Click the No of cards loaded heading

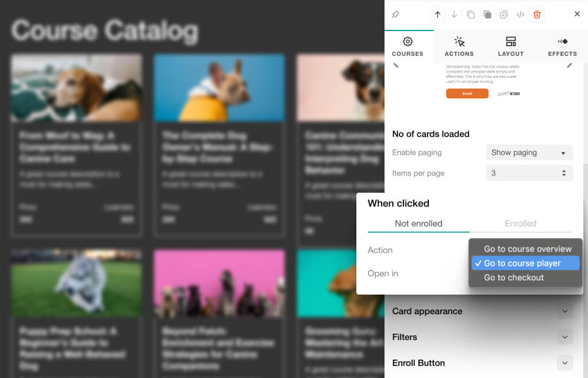point(431,134)
